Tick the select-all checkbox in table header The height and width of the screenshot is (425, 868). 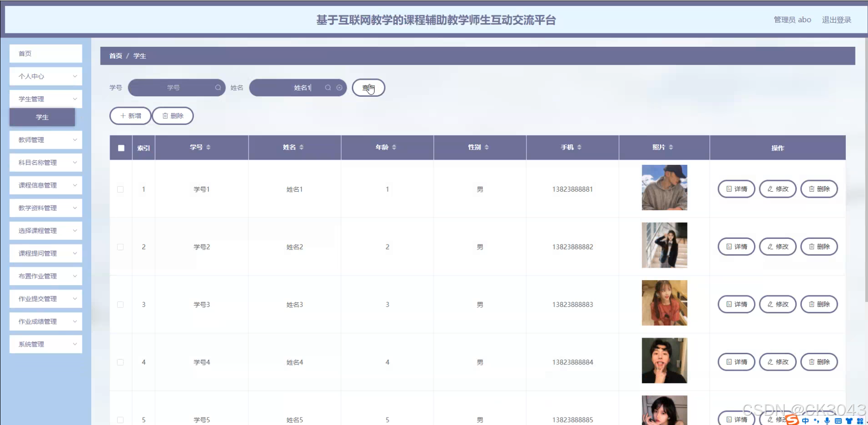point(121,148)
